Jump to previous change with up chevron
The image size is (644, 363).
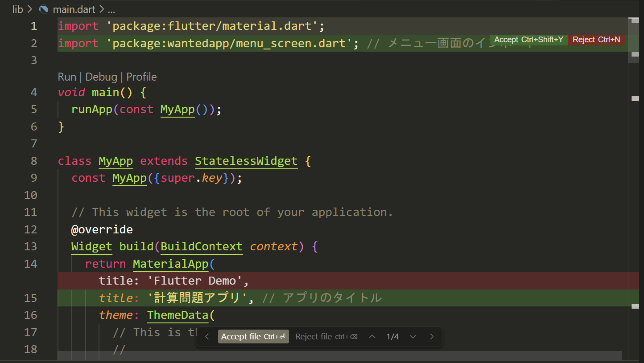[372, 337]
